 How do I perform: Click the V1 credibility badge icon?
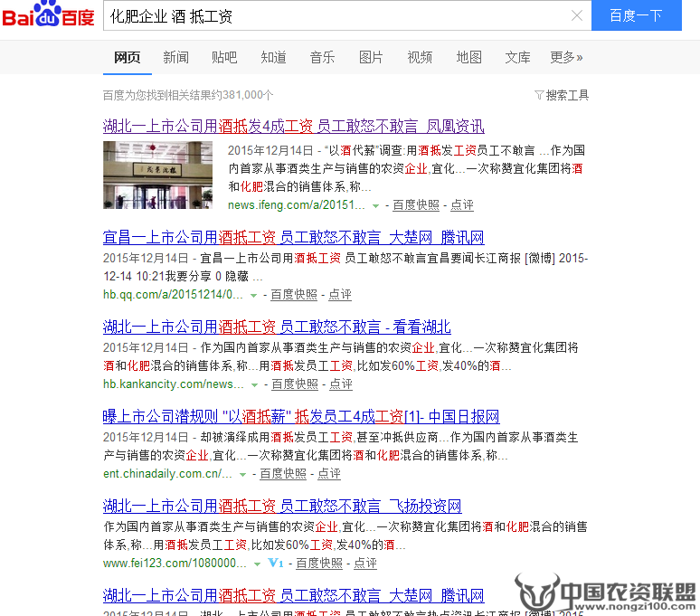tap(276, 564)
